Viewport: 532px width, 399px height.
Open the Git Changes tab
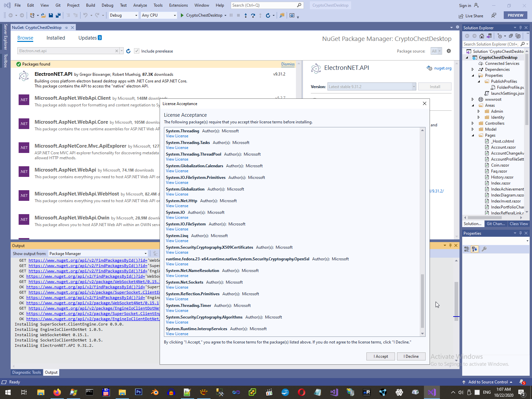496,224
